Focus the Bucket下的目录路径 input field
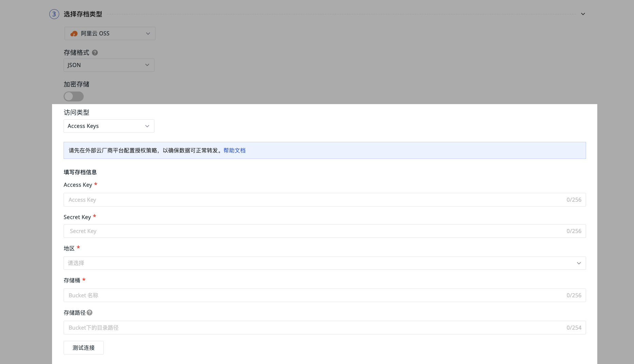This screenshot has height=364, width=634. point(324,328)
